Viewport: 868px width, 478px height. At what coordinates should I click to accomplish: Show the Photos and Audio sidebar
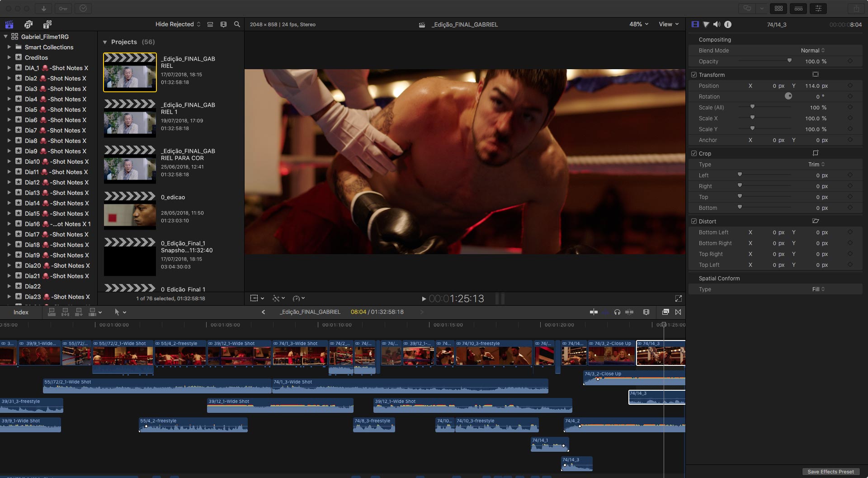tap(28, 24)
